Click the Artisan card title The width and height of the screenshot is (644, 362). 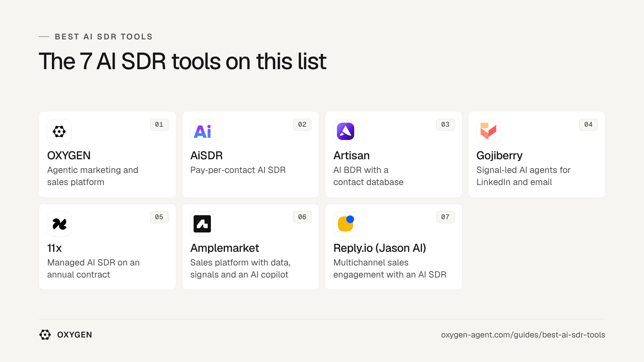tap(351, 156)
